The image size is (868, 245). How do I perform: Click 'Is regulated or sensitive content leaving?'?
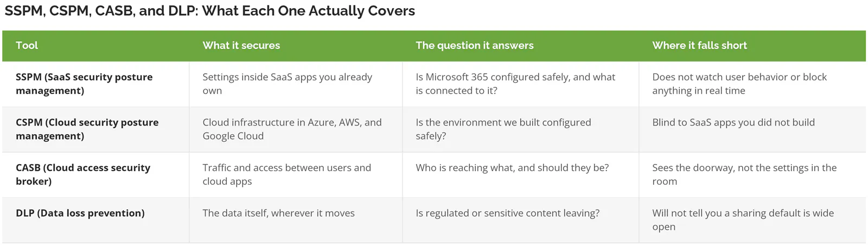(507, 213)
